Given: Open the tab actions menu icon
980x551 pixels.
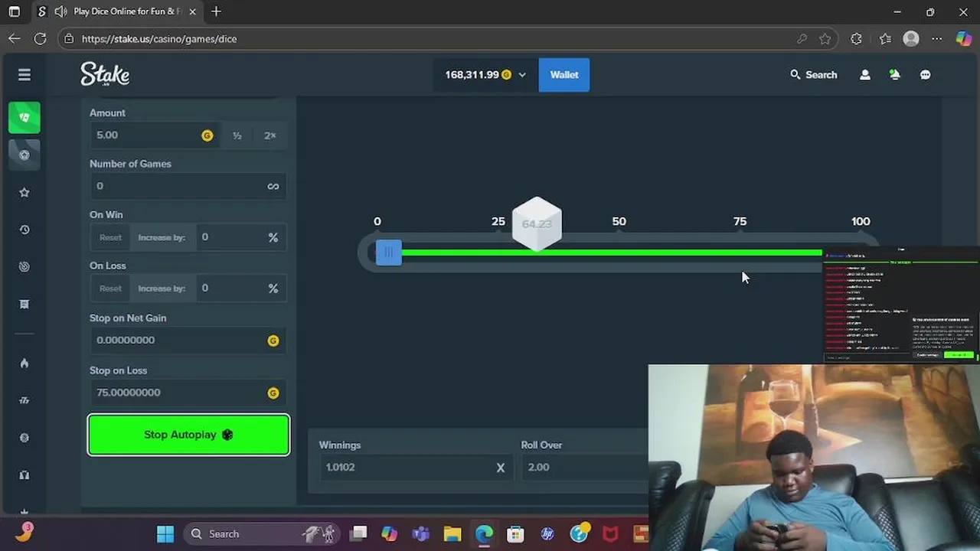Looking at the screenshot, I should click(x=14, y=11).
